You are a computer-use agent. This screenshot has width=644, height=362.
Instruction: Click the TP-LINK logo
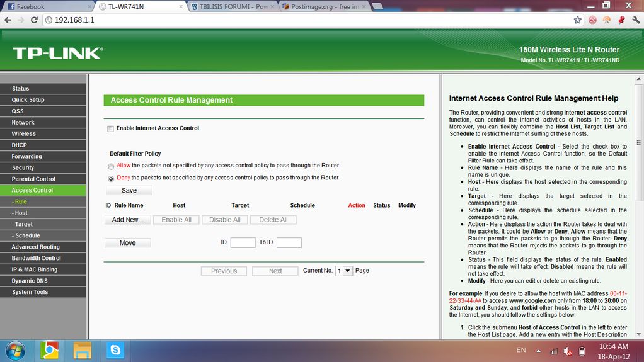click(58, 53)
